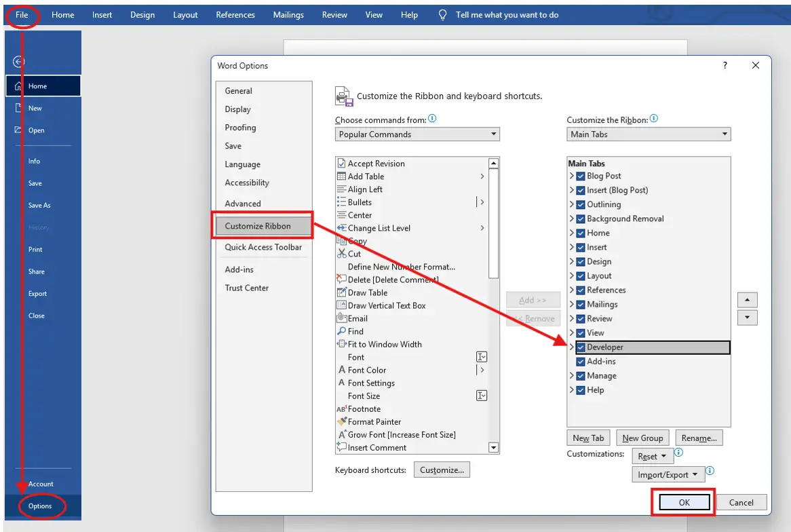Open the Choose commands from dropdown
This screenshot has width=791, height=532.
(493, 134)
